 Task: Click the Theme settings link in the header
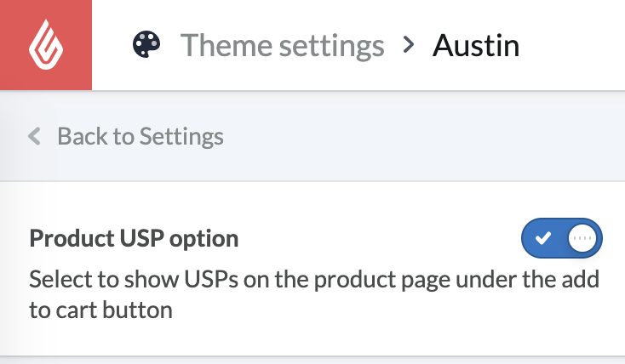[x=282, y=44]
